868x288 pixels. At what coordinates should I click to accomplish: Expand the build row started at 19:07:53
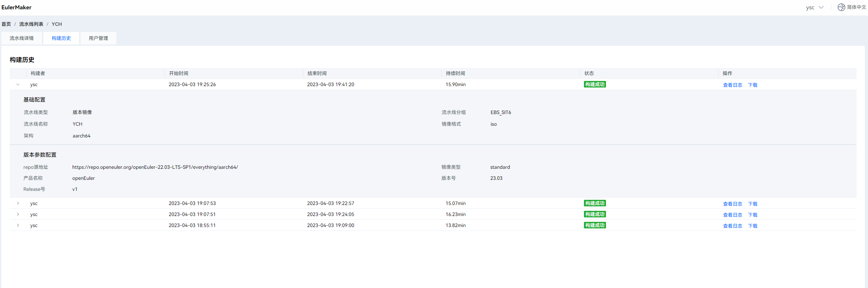(x=18, y=203)
